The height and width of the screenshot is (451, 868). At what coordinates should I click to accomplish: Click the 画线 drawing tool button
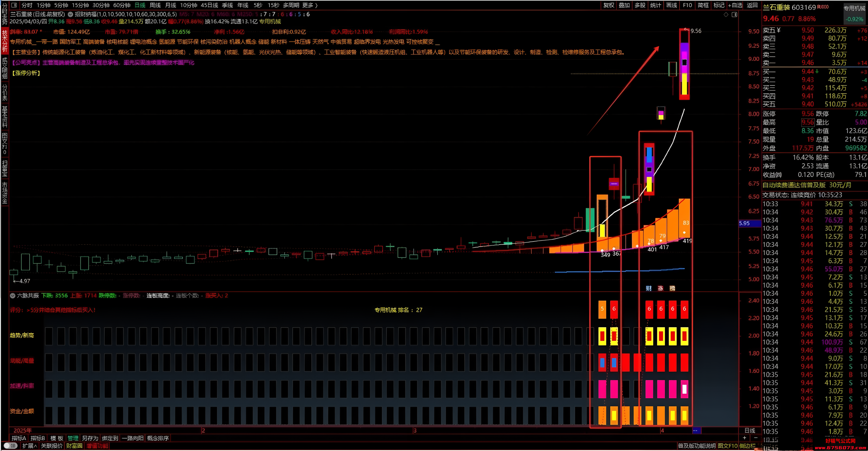672,5
